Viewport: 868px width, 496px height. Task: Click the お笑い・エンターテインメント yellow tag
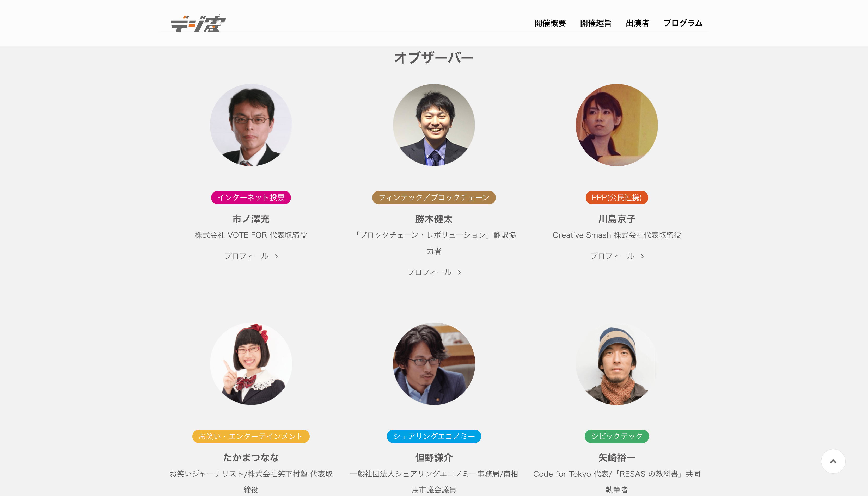point(251,436)
